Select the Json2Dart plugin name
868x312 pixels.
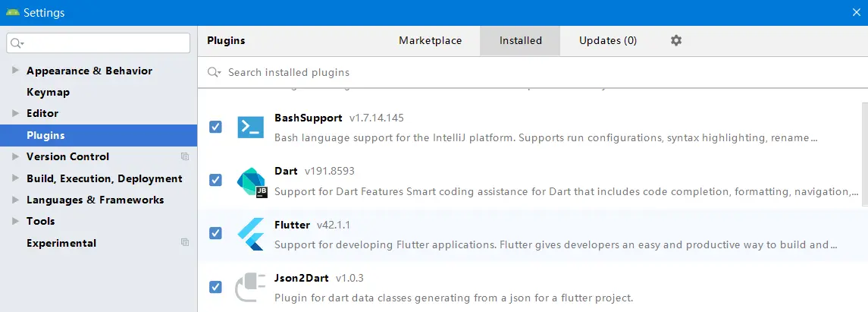(x=302, y=278)
